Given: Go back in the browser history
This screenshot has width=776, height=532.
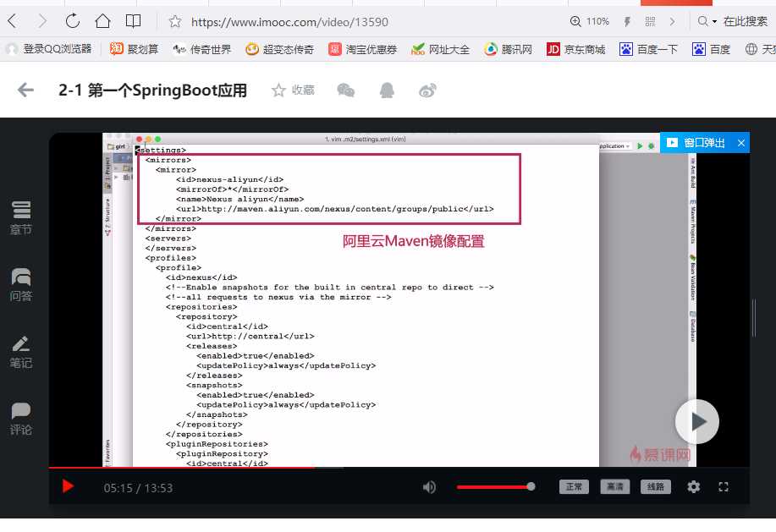Looking at the screenshot, I should [x=14, y=21].
